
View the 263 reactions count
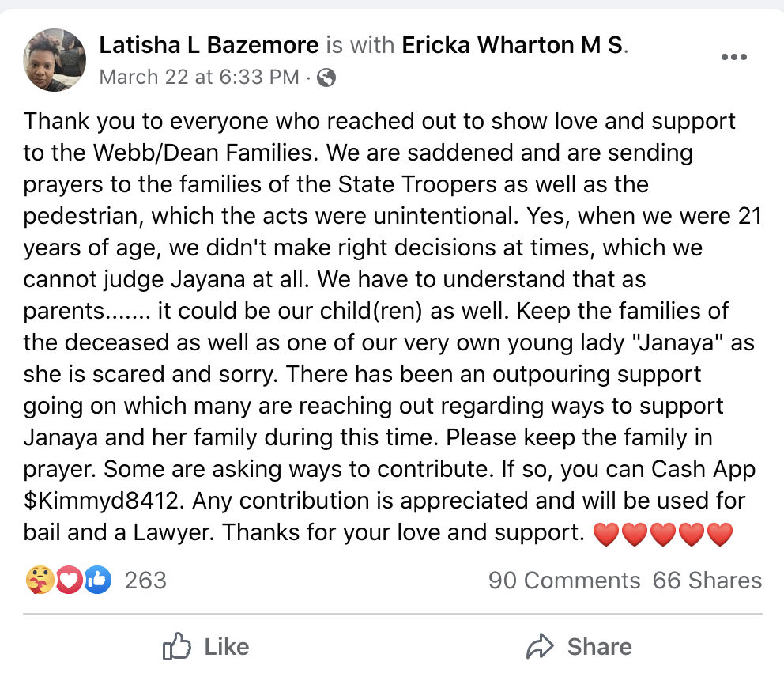145,581
